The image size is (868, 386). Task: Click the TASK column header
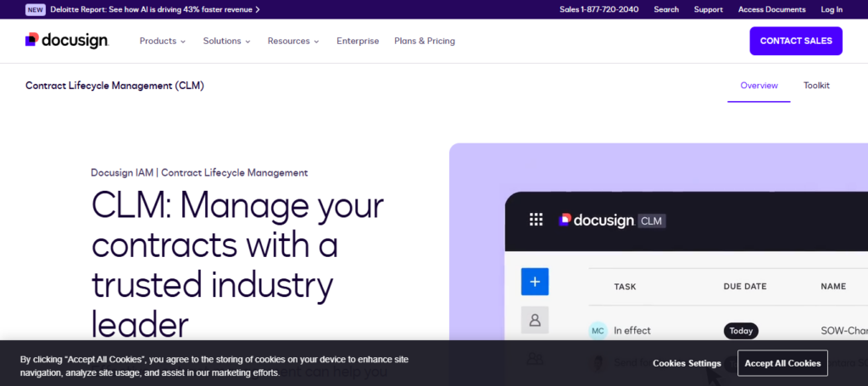625,287
